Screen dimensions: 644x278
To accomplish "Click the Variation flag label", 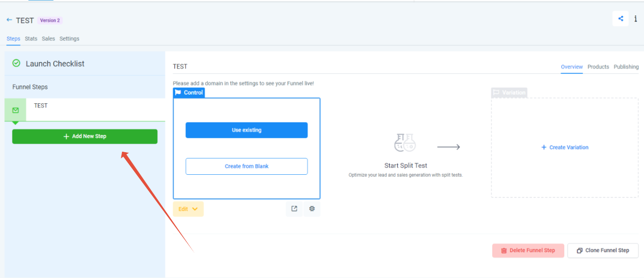I will coord(509,92).
